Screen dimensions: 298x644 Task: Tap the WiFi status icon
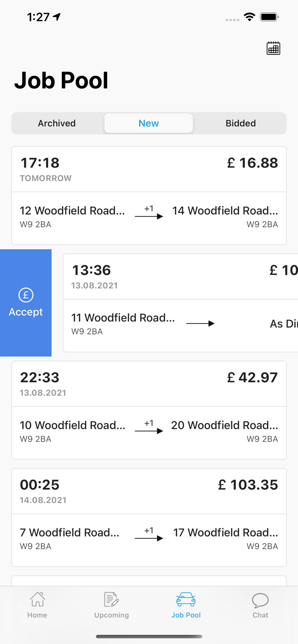pyautogui.click(x=249, y=17)
